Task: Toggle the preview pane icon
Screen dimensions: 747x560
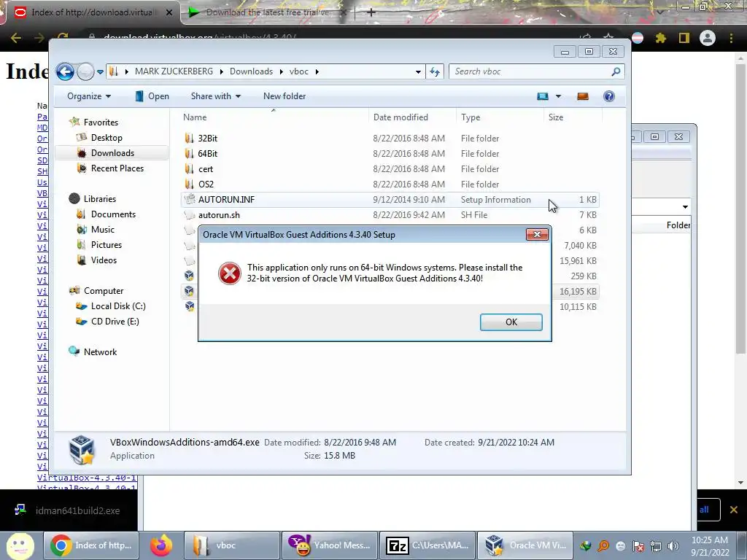Action: coord(583,97)
